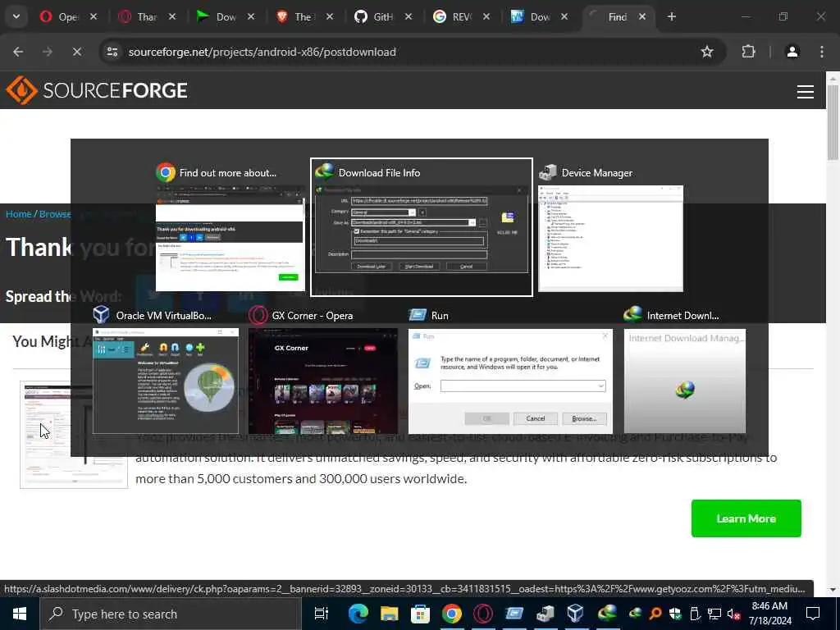This screenshot has width=840, height=630.
Task: Close the GitHub tab
Action: [409, 16]
